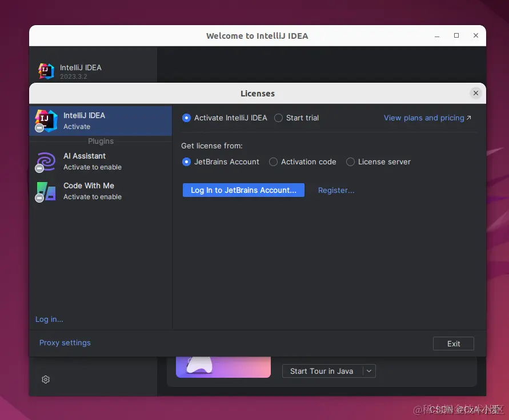Open the Register link
Screen dimensions: 509x420
pos(336,190)
